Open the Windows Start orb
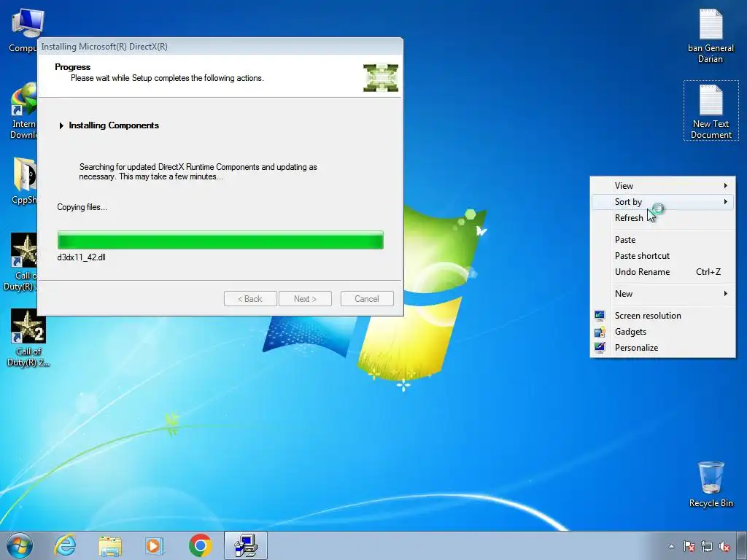Viewport: 747px width, 560px height. pyautogui.click(x=20, y=545)
